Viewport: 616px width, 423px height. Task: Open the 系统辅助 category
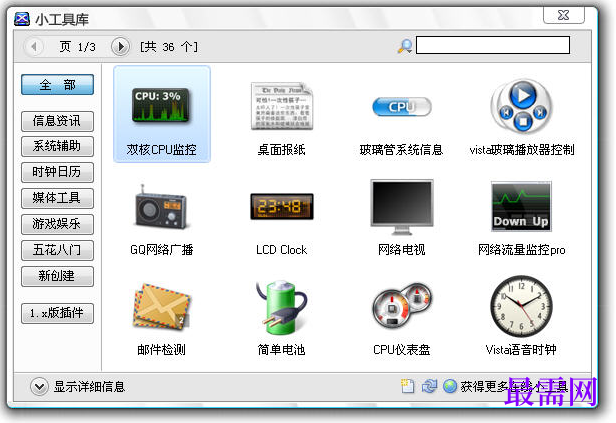(57, 146)
